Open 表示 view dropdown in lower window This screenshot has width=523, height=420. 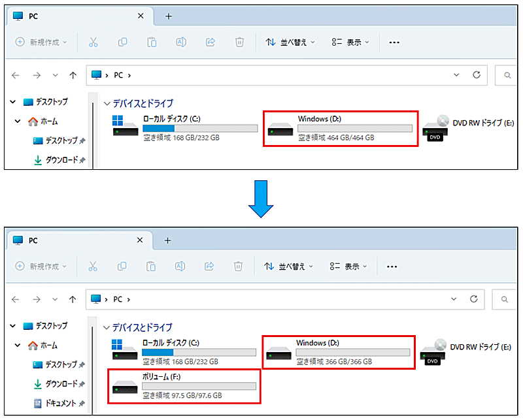(348, 267)
